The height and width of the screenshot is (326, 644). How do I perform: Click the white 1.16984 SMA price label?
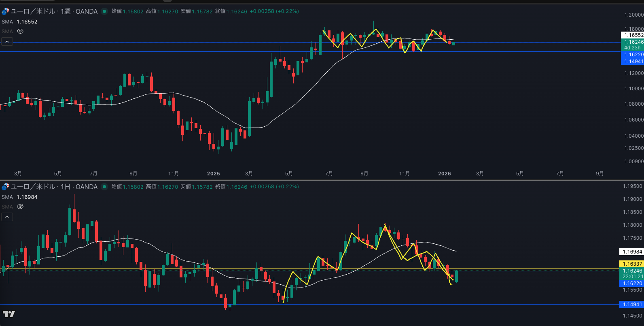point(632,251)
